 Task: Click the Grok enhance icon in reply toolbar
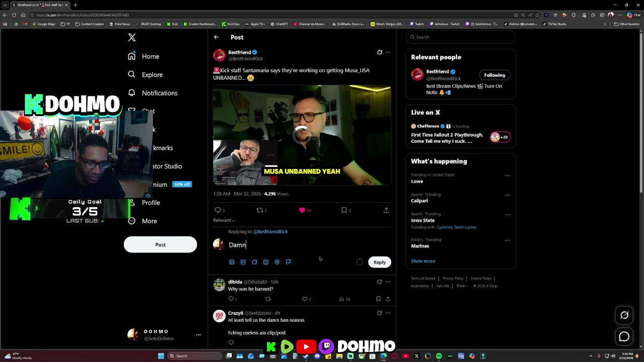pyautogui.click(x=255, y=262)
